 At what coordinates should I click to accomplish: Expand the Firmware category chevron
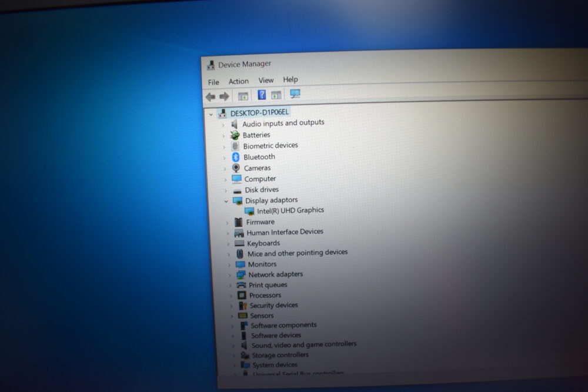click(227, 223)
